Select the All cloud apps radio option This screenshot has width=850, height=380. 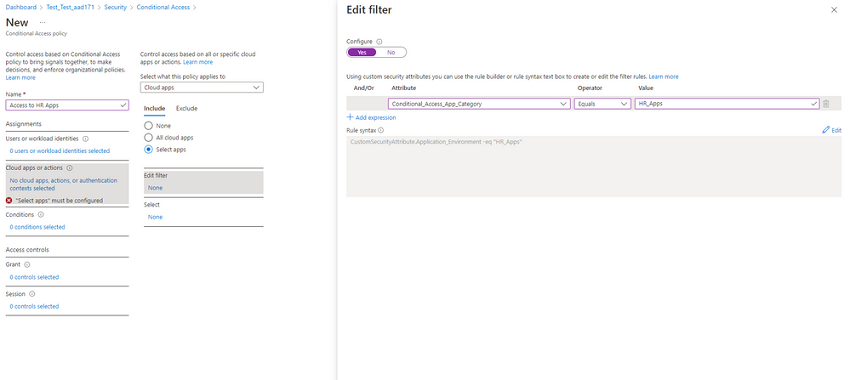149,138
